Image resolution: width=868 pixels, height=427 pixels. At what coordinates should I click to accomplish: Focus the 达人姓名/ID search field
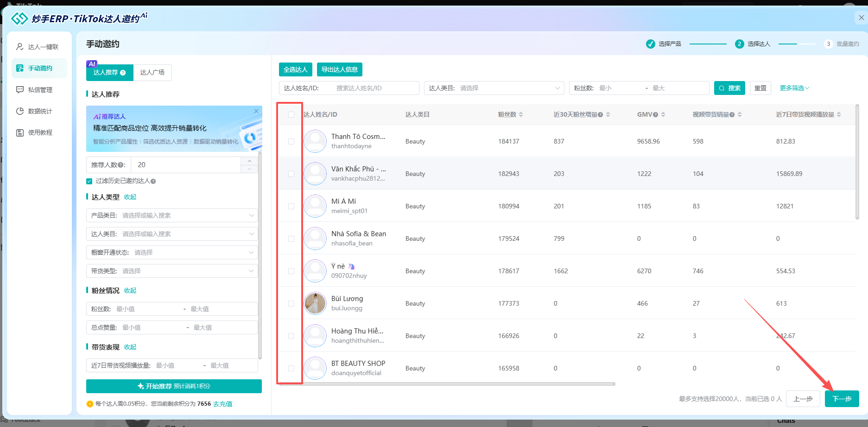point(349,88)
